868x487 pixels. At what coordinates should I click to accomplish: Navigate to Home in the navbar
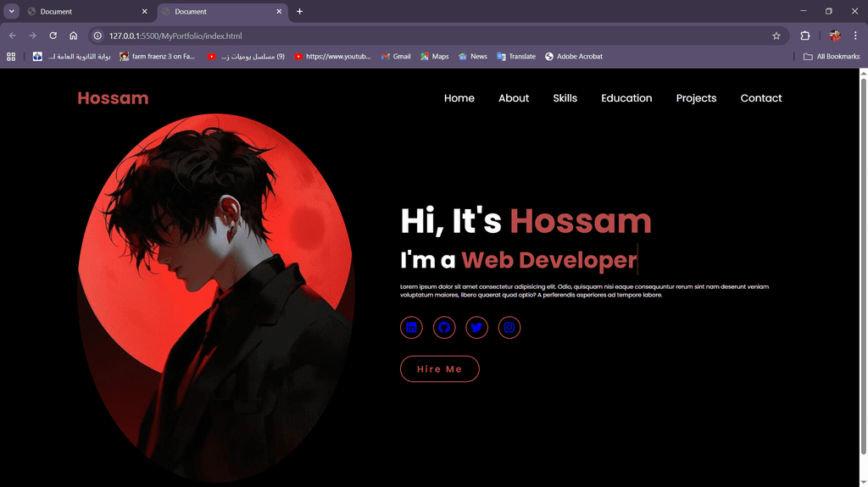click(459, 98)
